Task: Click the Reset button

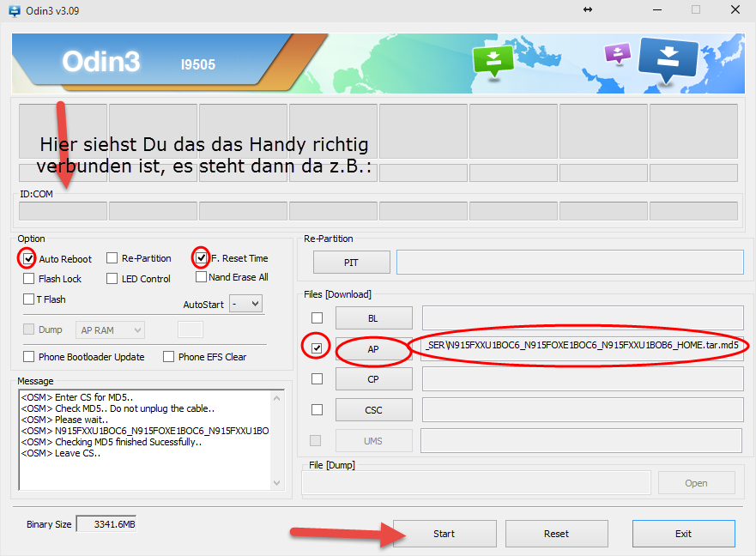Action: tap(556, 534)
